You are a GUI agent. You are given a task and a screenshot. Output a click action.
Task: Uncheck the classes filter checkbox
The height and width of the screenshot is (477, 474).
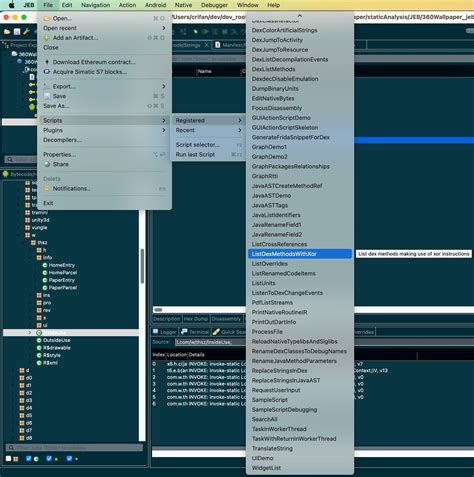pyautogui.click(x=29, y=459)
